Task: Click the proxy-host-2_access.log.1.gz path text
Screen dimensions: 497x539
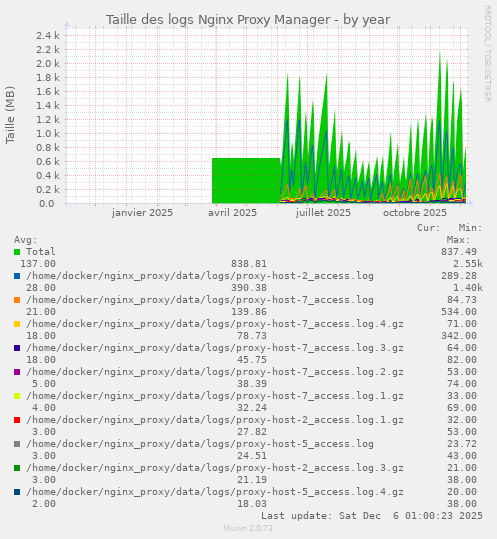Action: click(215, 420)
